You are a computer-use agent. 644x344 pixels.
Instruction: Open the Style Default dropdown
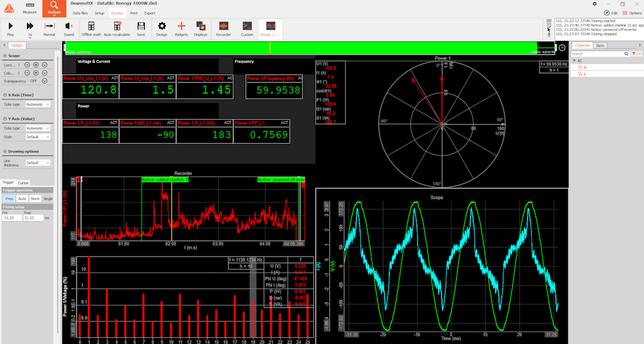click(x=38, y=137)
